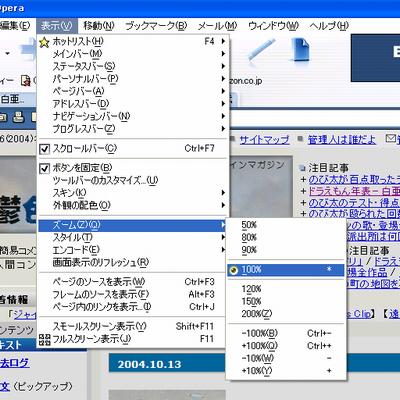Open the ドラえもん年表 link

tap(354, 191)
